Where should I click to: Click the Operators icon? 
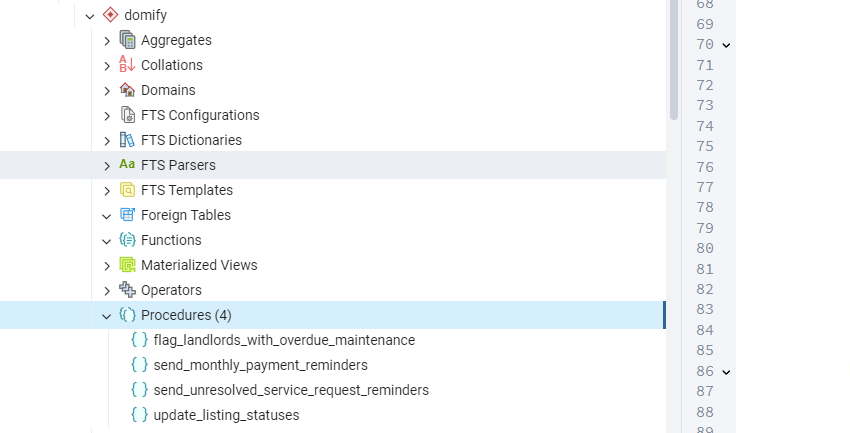pos(127,290)
